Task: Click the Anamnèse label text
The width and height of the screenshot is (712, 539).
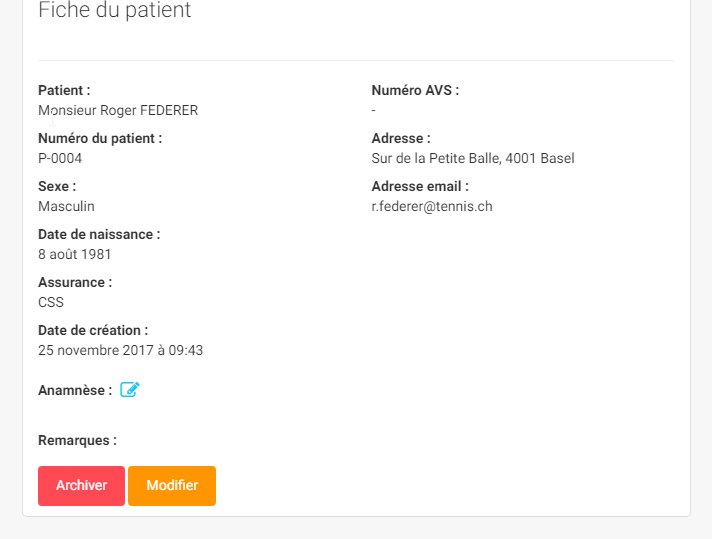Action: [75, 391]
